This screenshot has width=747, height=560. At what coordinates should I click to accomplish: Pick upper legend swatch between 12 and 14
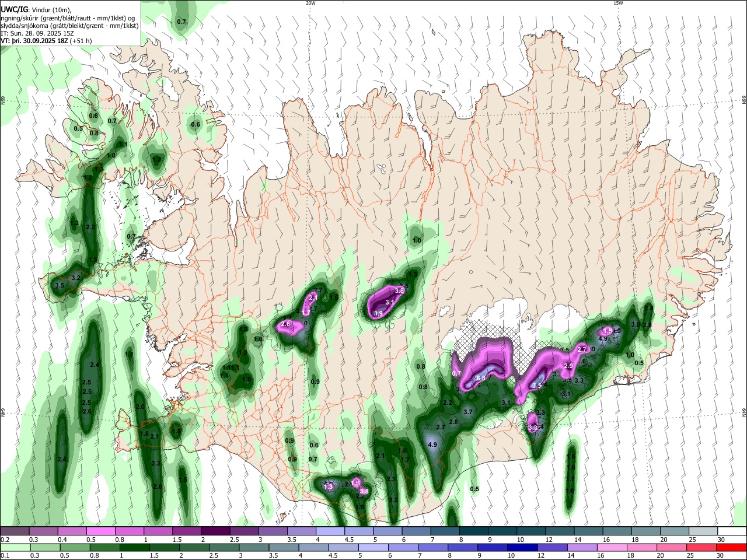(560, 531)
